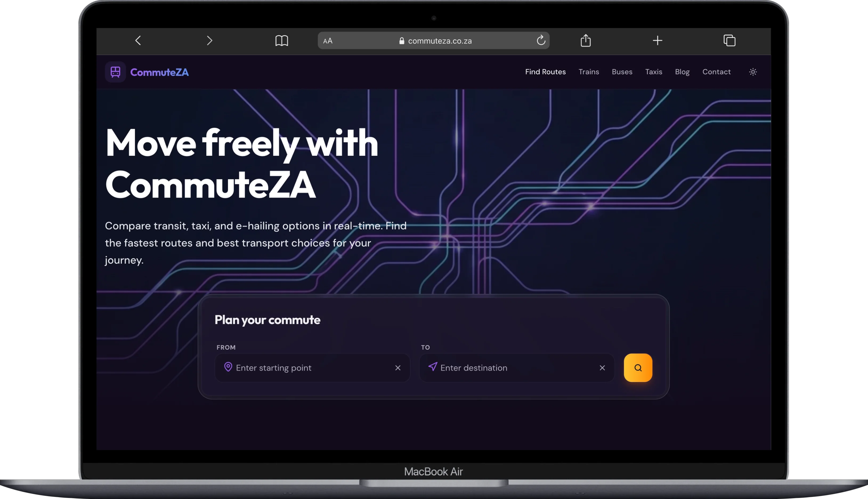This screenshot has height=499, width=868.
Task: Reload the page with the refresh icon
Action: tap(541, 41)
